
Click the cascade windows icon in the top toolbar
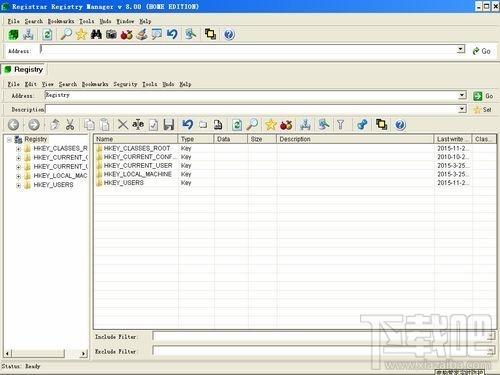coord(210,34)
